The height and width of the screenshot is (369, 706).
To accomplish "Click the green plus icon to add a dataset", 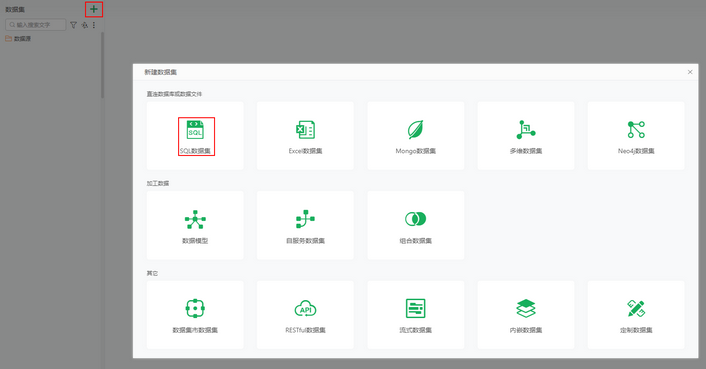I will (94, 9).
